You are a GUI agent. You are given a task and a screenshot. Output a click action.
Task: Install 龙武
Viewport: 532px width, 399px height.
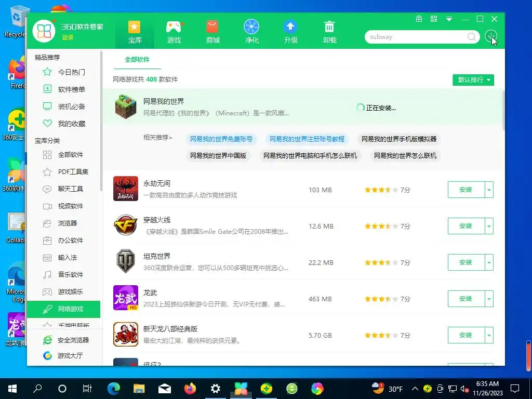[x=466, y=299]
